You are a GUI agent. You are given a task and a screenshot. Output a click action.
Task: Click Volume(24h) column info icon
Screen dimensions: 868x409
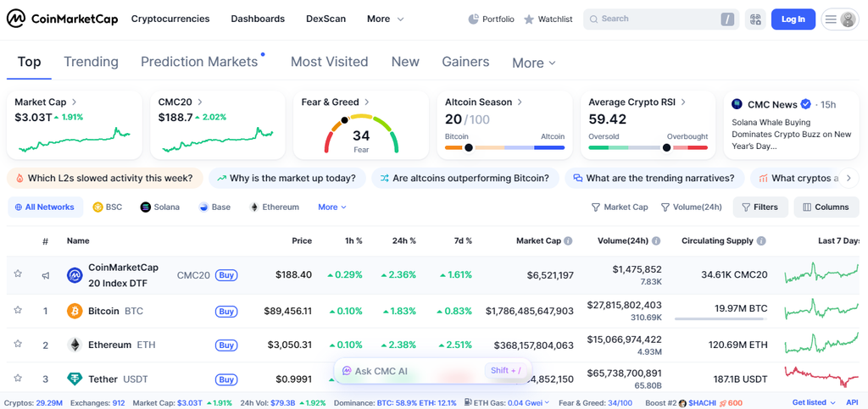656,241
